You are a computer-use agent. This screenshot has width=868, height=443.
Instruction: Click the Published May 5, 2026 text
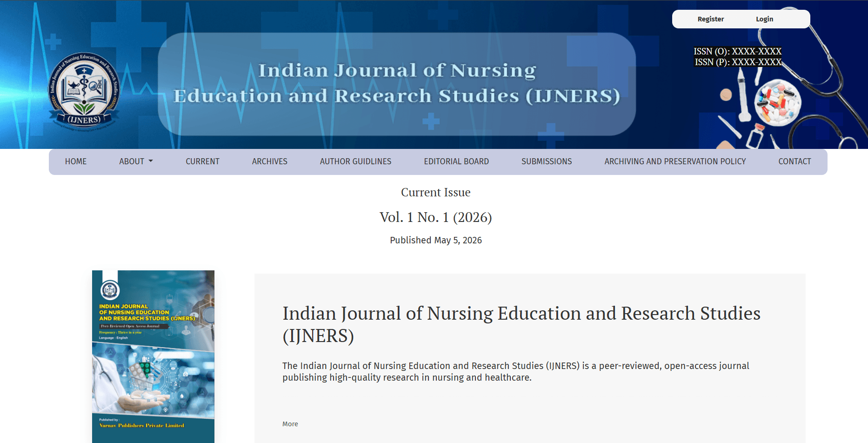click(x=436, y=240)
